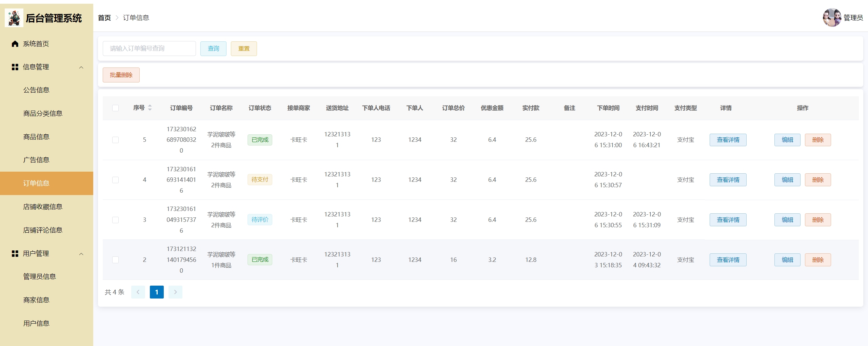The image size is (868, 346).
Task: Click the 12.8 paid amount cell
Action: pyautogui.click(x=531, y=260)
